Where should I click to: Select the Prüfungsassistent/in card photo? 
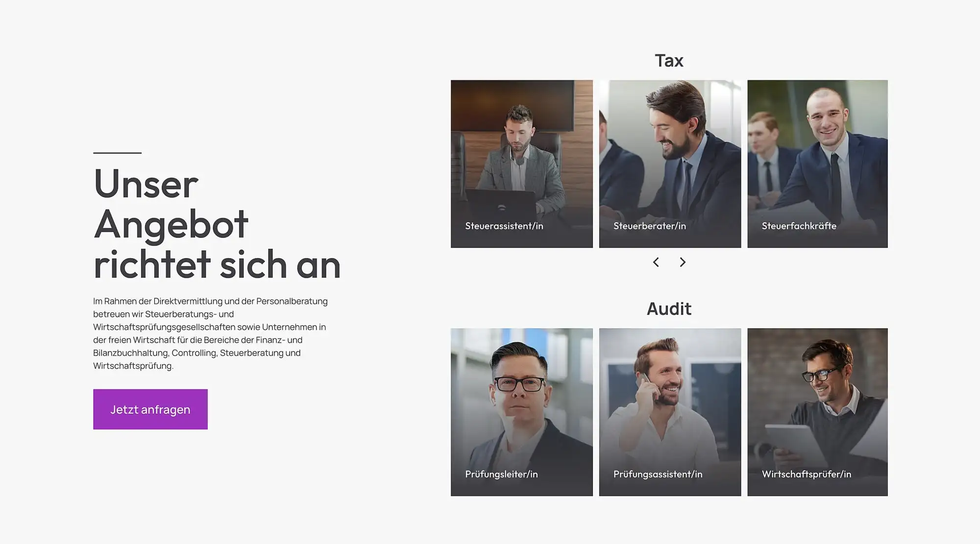pos(670,412)
